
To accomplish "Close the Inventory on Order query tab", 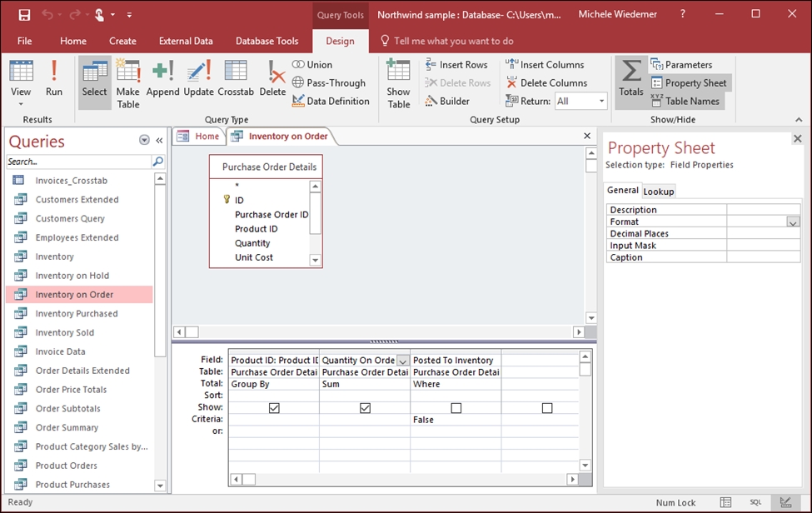I will click(x=587, y=136).
